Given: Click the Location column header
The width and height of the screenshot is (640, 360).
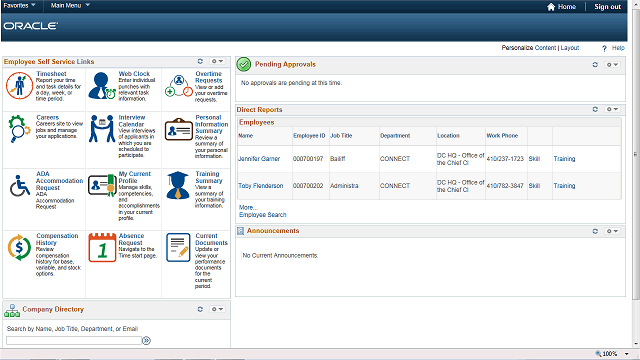Looking at the screenshot, I should tap(448, 136).
